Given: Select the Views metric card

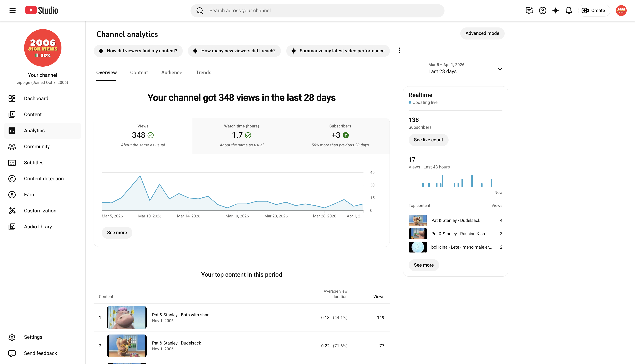Looking at the screenshot, I should [143, 136].
